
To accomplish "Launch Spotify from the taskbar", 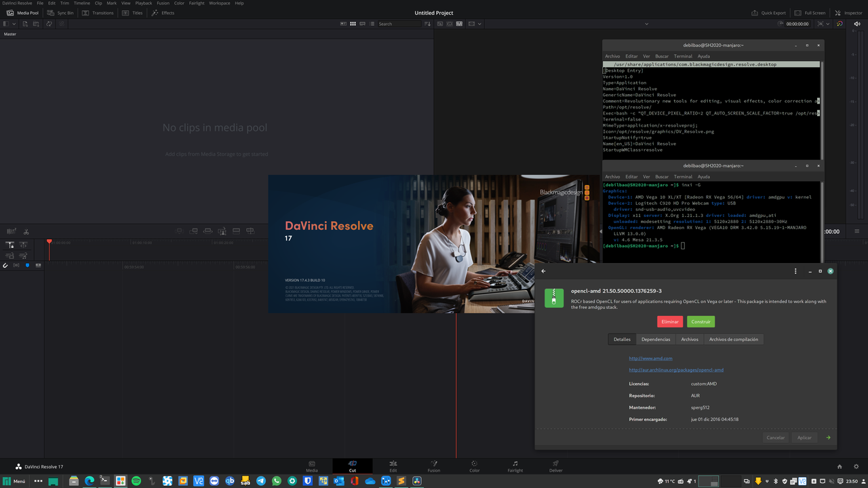I will (136, 481).
